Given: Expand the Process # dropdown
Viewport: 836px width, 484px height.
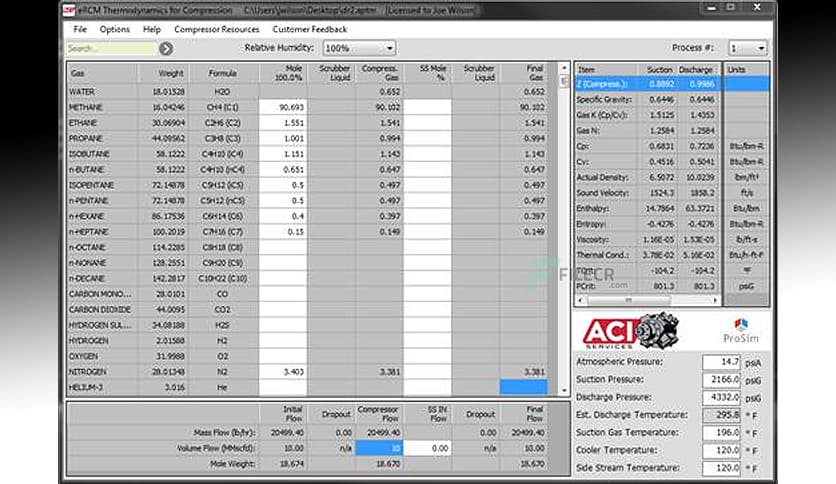Looking at the screenshot, I should pos(761,49).
